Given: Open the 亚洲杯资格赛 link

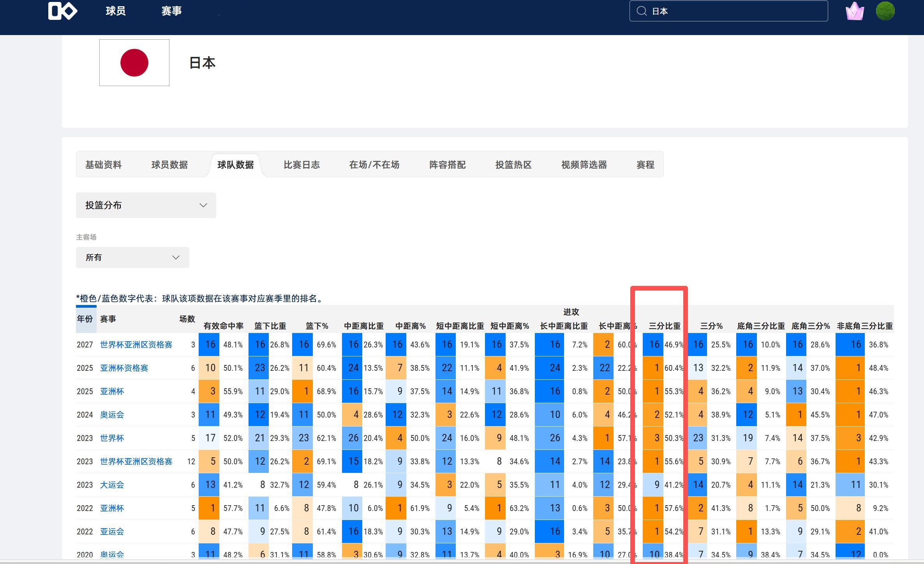Looking at the screenshot, I should 124,368.
